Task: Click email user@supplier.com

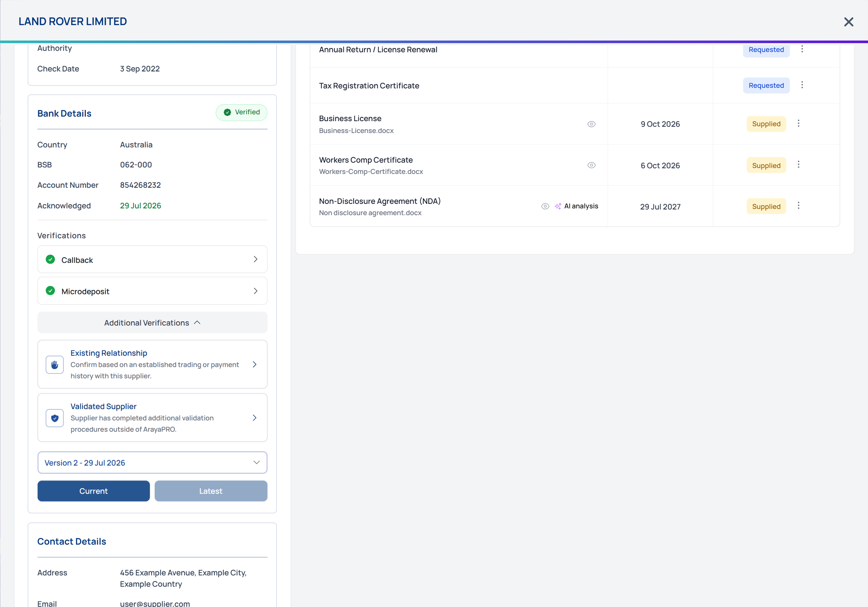Action: [155, 603]
